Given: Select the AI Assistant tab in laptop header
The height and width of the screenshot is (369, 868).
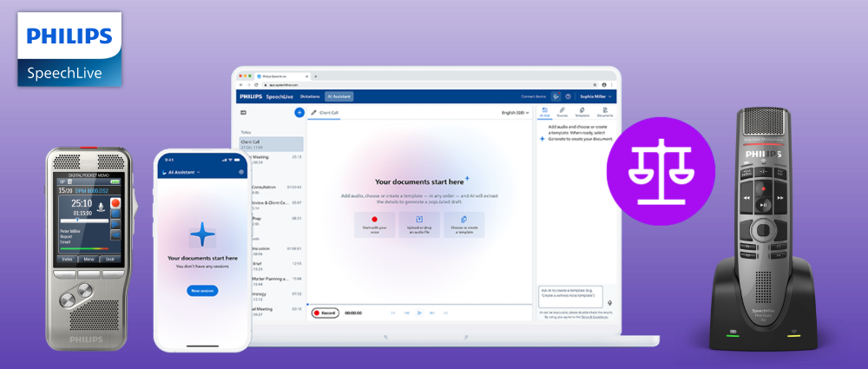Looking at the screenshot, I should coord(339,96).
